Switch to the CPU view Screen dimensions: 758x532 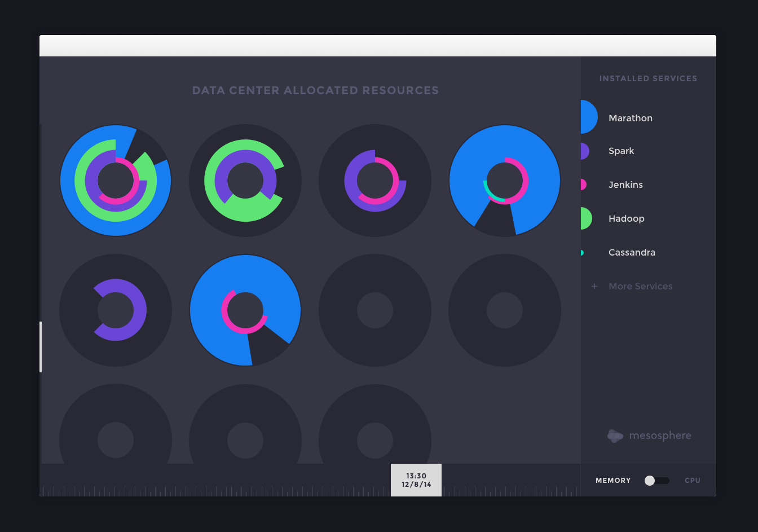[693, 480]
